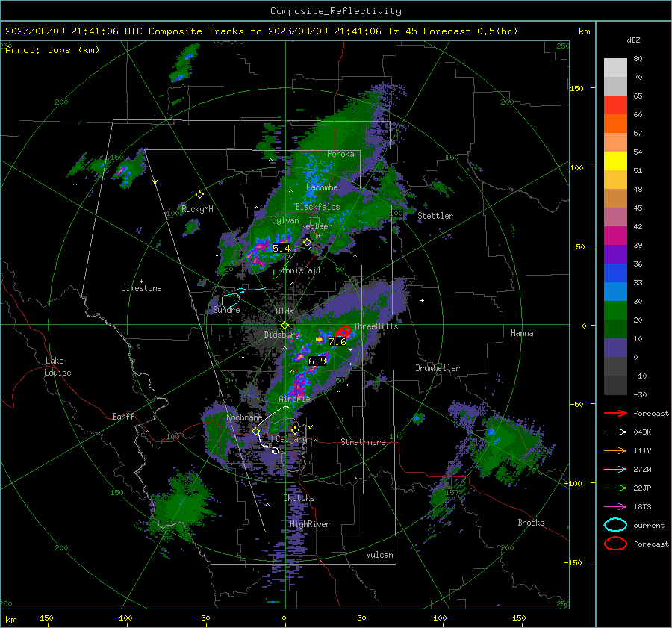This screenshot has width=672, height=628.
Task: Click the Strathmore town label
Action: click(363, 442)
